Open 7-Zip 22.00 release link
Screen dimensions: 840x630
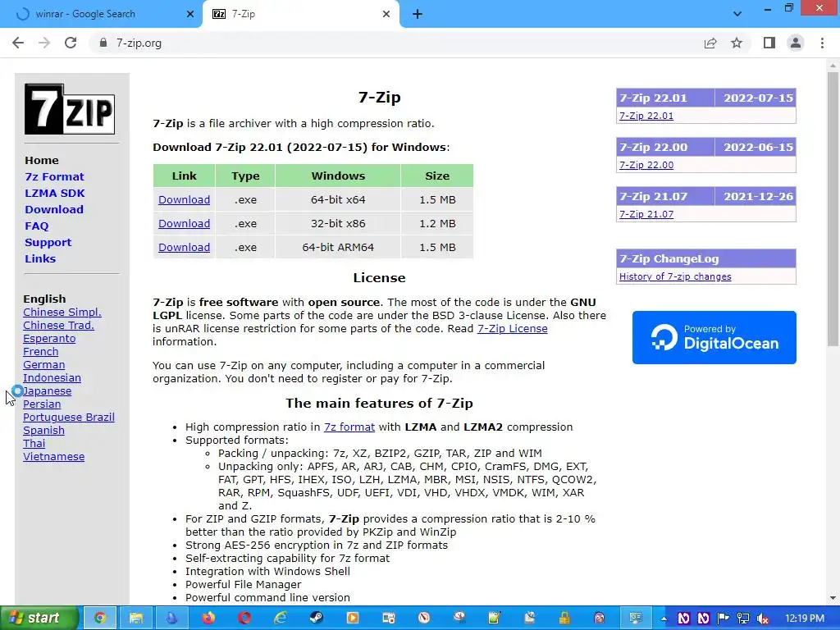[x=646, y=165]
